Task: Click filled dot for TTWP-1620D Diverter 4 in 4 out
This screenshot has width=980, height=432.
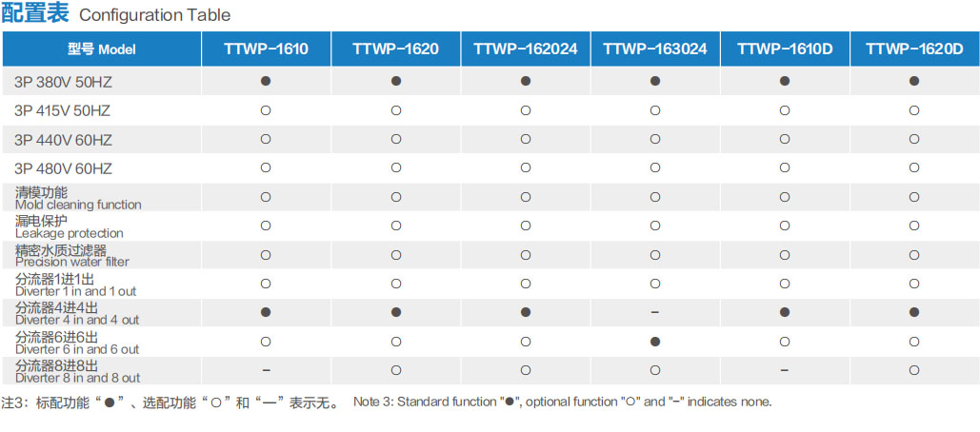Action: point(914,312)
